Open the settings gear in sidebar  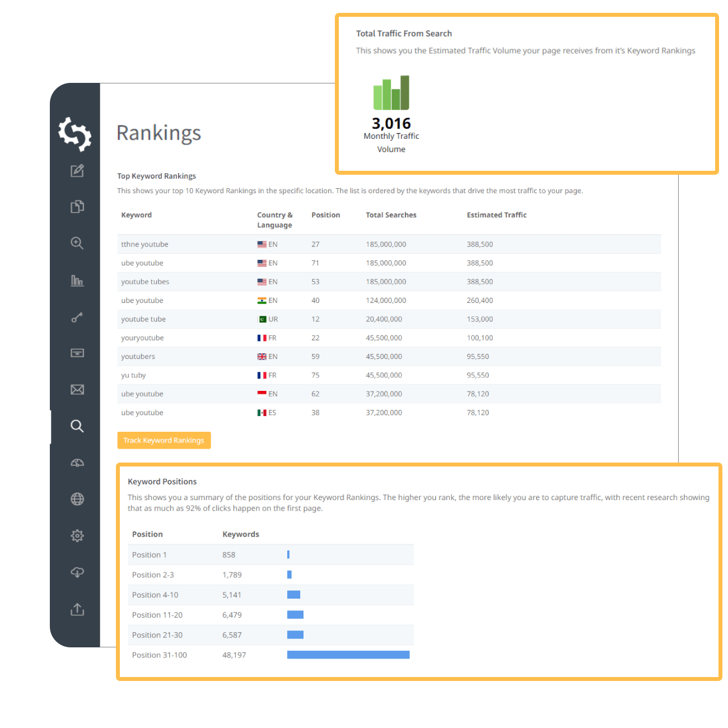coord(77,535)
